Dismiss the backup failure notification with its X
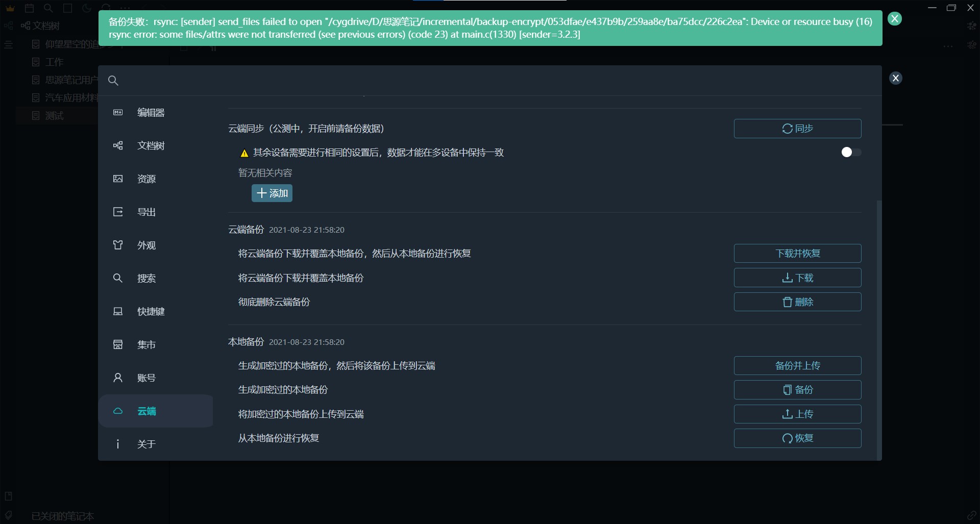 (x=895, y=18)
